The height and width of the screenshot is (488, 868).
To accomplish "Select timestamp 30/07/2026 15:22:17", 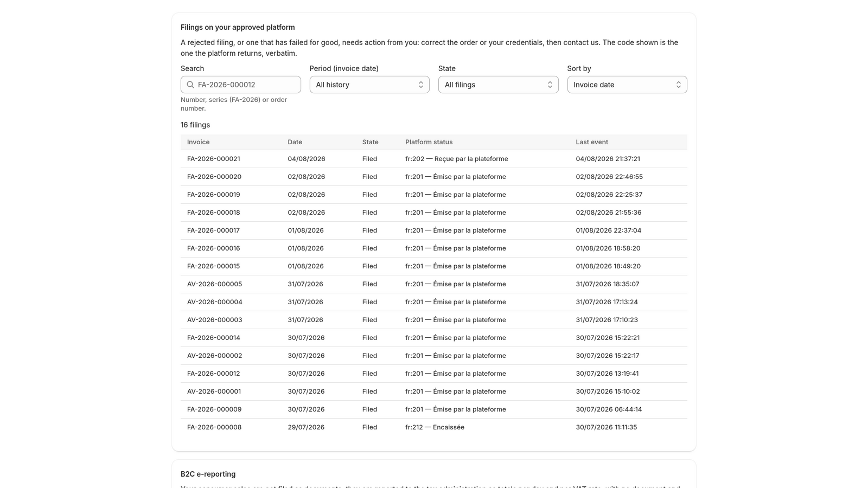I will pos(608,356).
